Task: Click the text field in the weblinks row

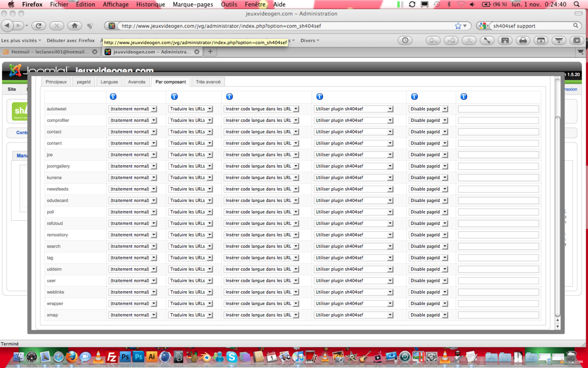Action: click(498, 292)
